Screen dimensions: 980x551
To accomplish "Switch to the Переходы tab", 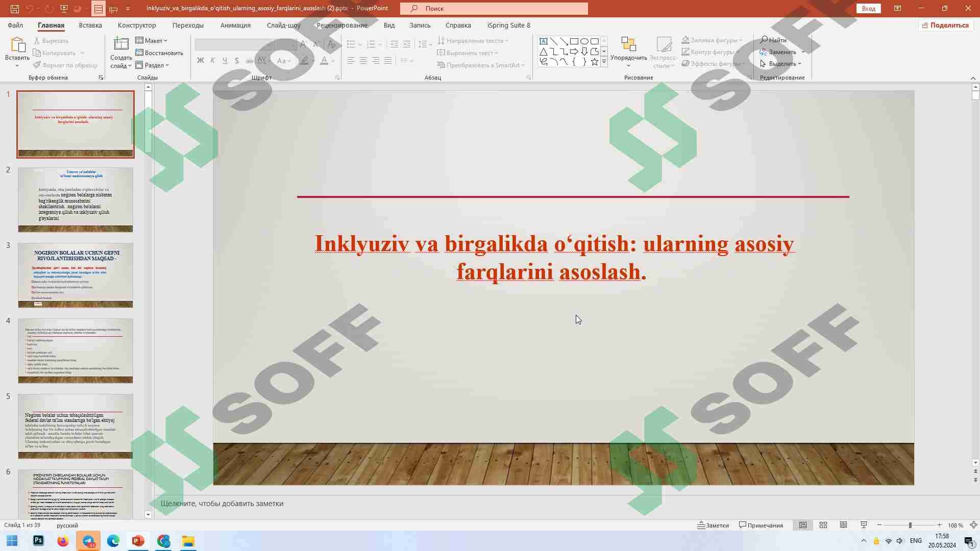I will pyautogui.click(x=188, y=25).
